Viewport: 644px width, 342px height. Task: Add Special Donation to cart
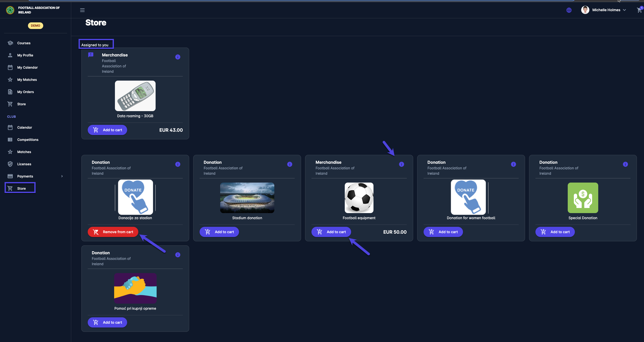pos(555,232)
